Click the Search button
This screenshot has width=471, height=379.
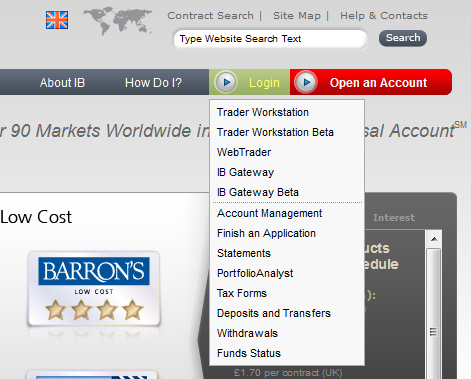point(403,38)
